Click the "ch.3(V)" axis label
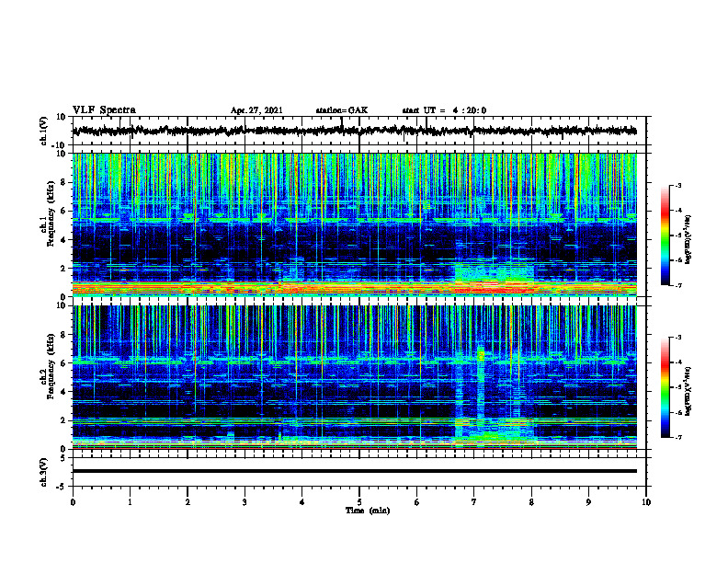The height and width of the screenshot is (563, 728). coord(44,472)
